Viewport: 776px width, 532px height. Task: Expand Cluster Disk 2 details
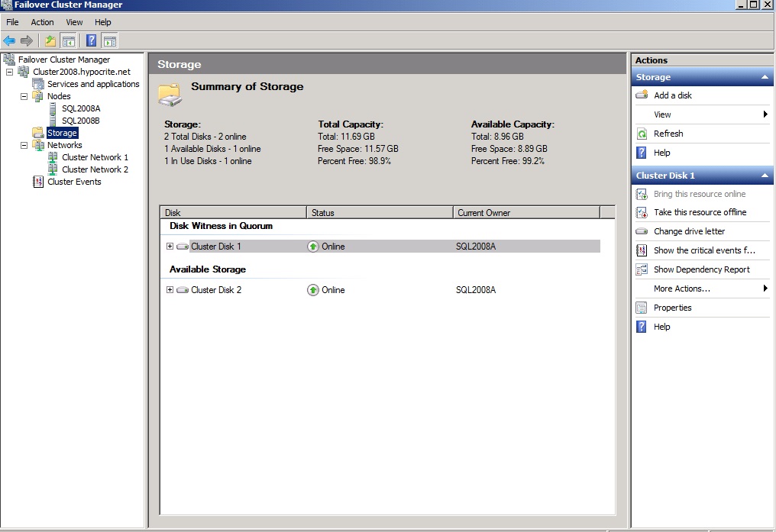tap(170, 290)
